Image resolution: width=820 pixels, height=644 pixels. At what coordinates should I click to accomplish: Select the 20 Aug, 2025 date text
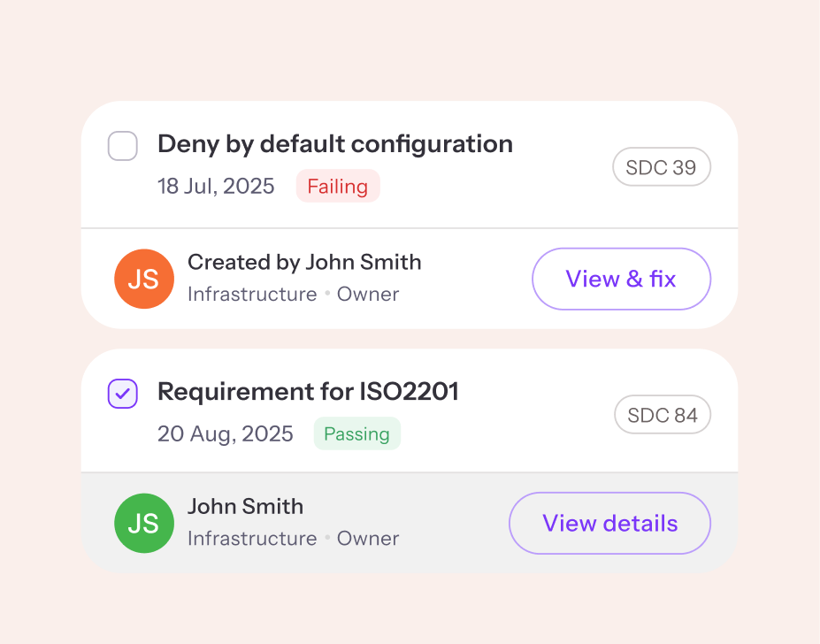coord(225,433)
